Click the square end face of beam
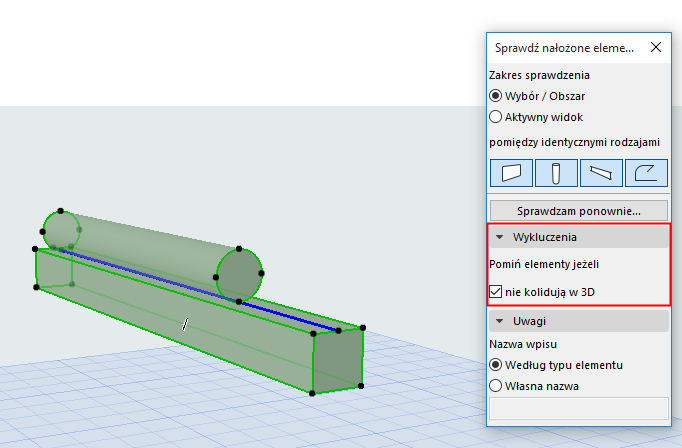682x448 pixels. [x=338, y=361]
